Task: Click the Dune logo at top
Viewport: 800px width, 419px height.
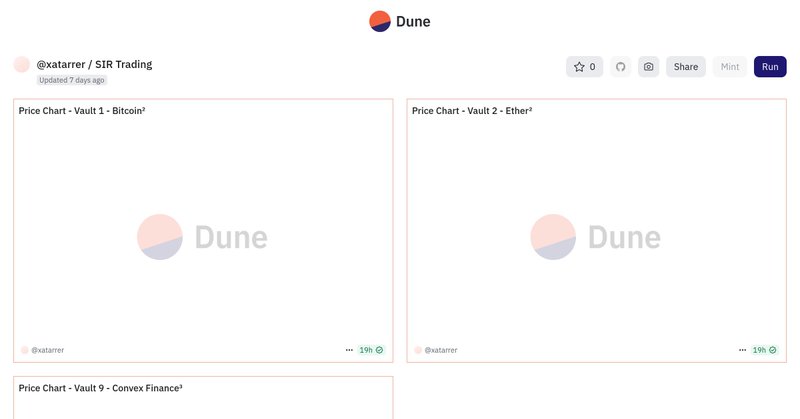Action: click(400, 21)
